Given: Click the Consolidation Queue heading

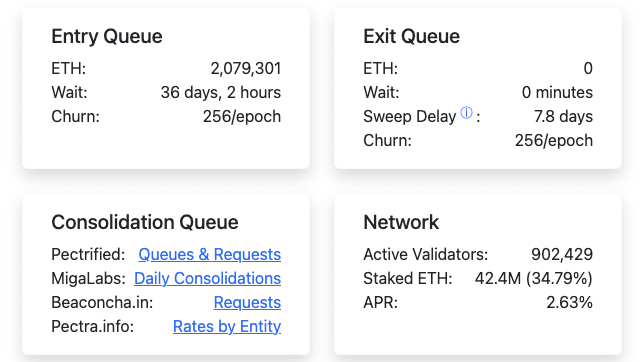Looking at the screenshot, I should tap(145, 222).
